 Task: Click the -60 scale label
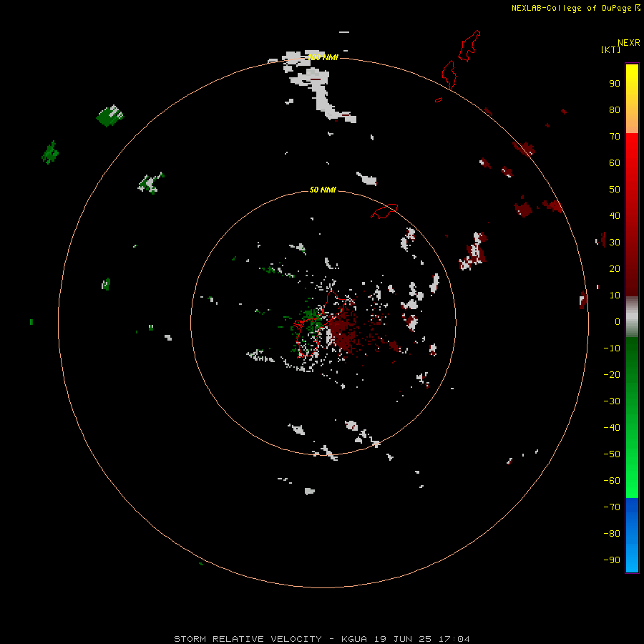click(612, 481)
